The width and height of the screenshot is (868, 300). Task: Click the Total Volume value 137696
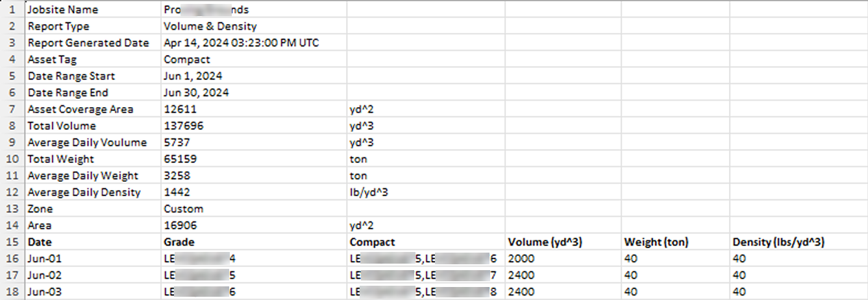tap(183, 126)
